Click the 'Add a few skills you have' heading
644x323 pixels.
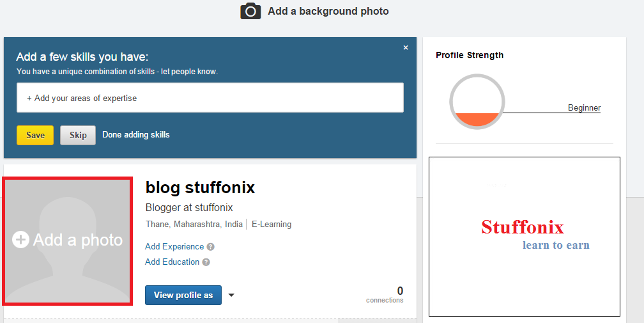point(82,57)
